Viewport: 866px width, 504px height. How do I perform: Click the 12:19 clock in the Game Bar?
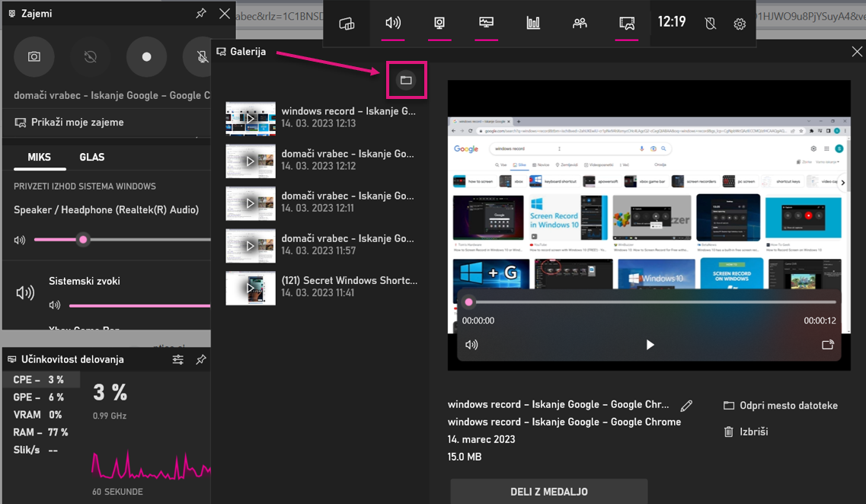click(672, 21)
